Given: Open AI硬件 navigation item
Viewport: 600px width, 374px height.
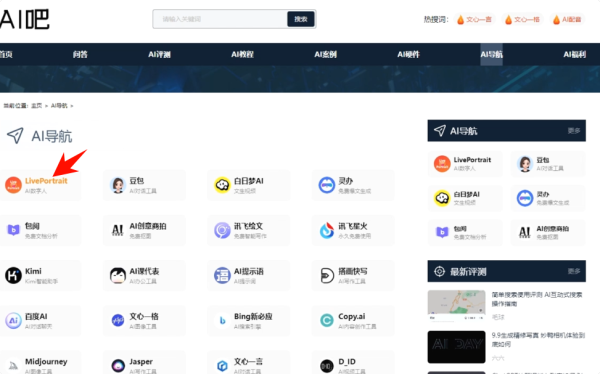Looking at the screenshot, I should [x=409, y=54].
